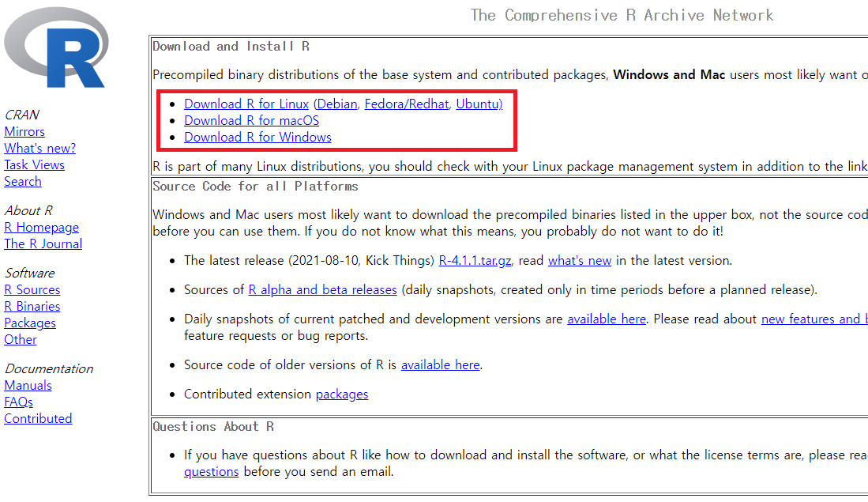Open Download R for Windows link
This screenshot has height=502, width=868.
(257, 138)
